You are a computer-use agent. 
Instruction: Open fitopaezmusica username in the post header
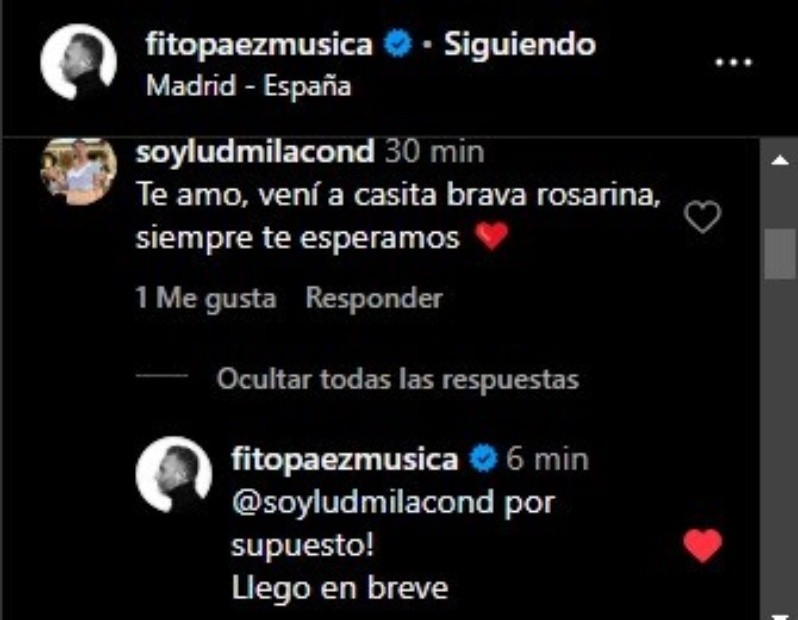(260, 44)
